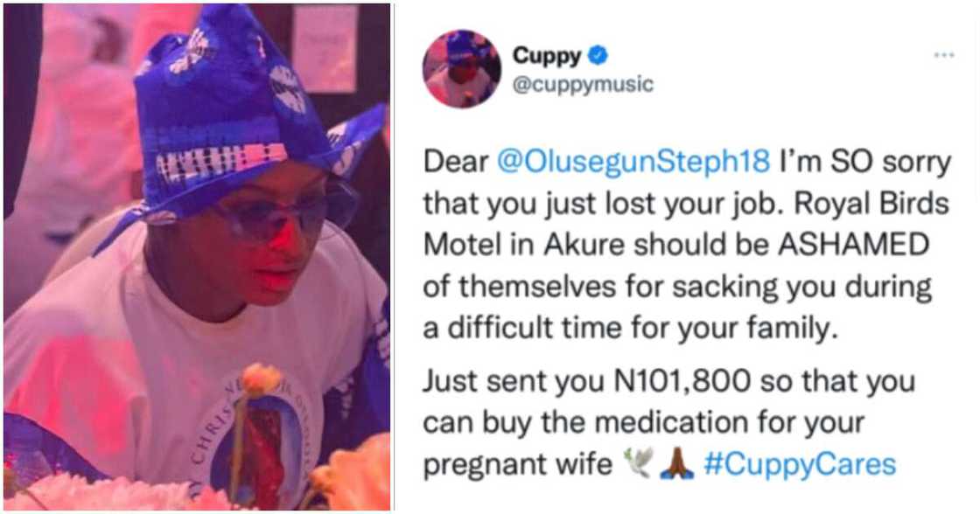Viewport: 980px width, 514px height.
Task: Open the three-dot more options menu
Action: coord(944,55)
